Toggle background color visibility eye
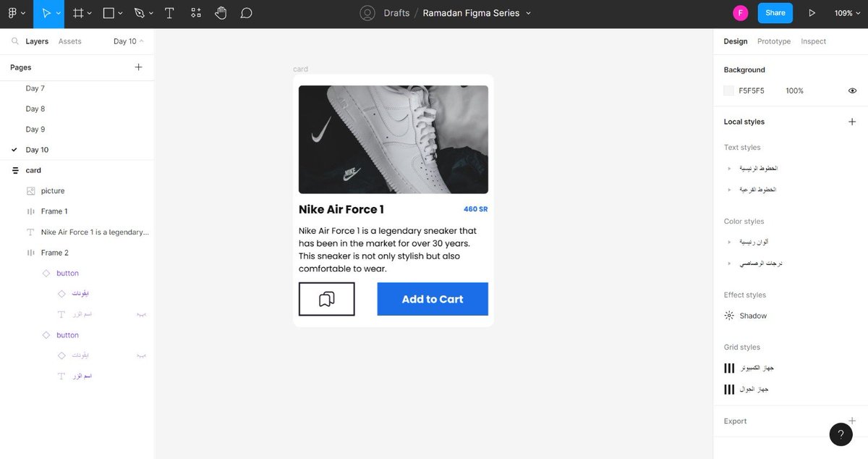The image size is (868, 459). coord(853,90)
